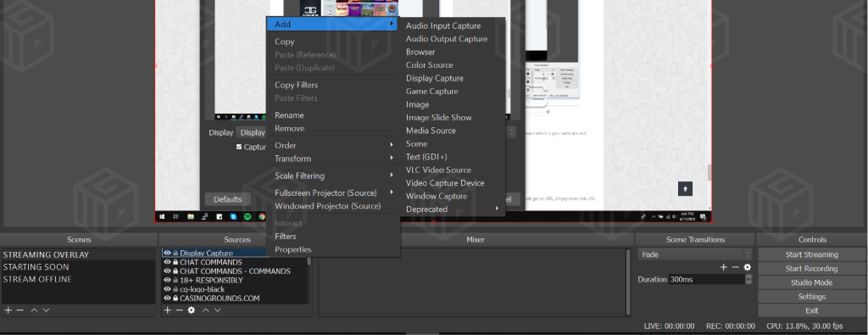868x335 pixels.
Task: Remove selected source with minus icon
Action: [x=180, y=310]
